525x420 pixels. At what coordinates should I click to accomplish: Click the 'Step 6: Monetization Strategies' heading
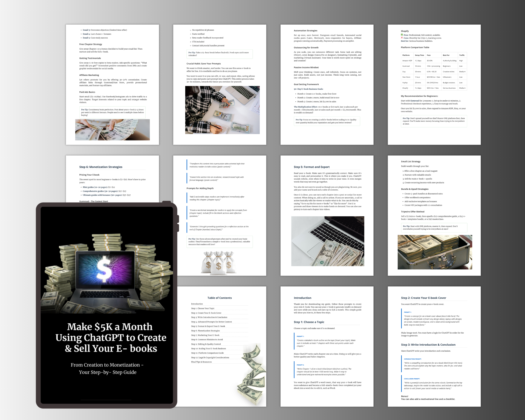pyautogui.click(x=101, y=167)
